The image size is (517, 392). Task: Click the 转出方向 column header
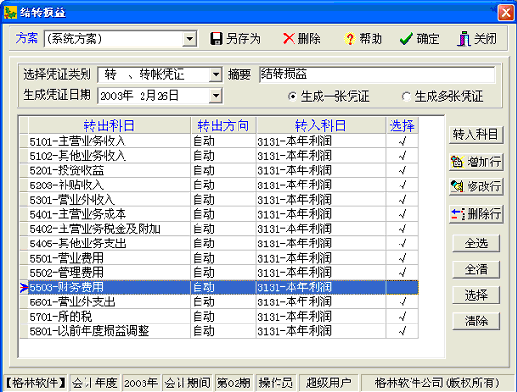click(223, 125)
